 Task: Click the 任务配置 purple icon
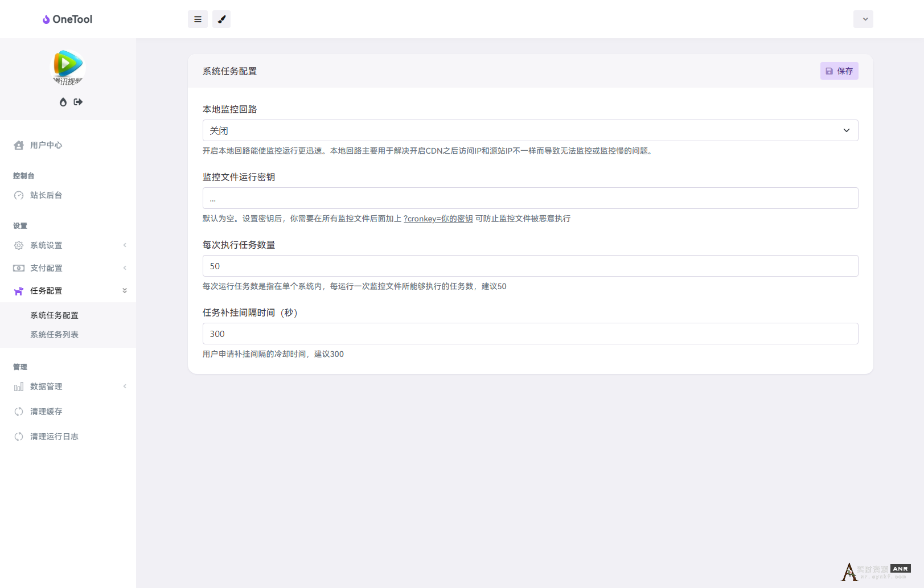pos(19,291)
